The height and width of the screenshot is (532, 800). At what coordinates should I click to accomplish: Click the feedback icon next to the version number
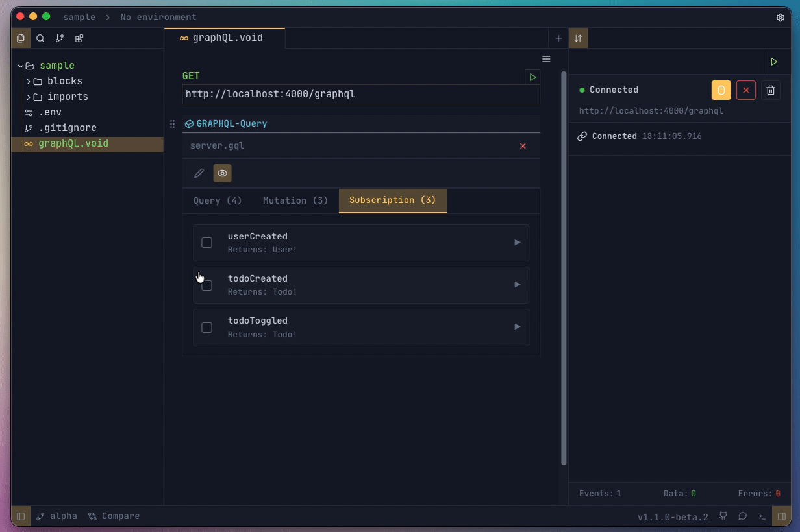coord(723,516)
